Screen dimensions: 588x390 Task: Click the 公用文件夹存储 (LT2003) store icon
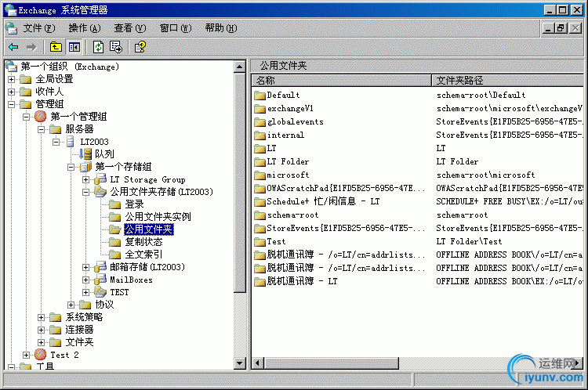pos(100,191)
